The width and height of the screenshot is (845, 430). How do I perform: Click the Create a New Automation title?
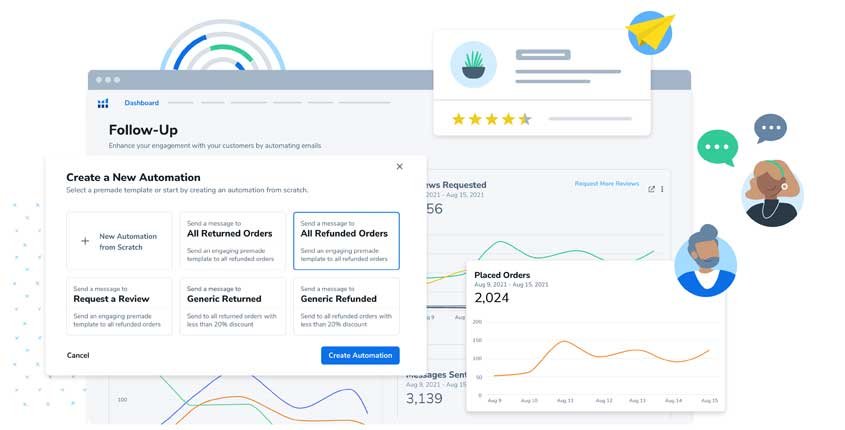pos(133,177)
